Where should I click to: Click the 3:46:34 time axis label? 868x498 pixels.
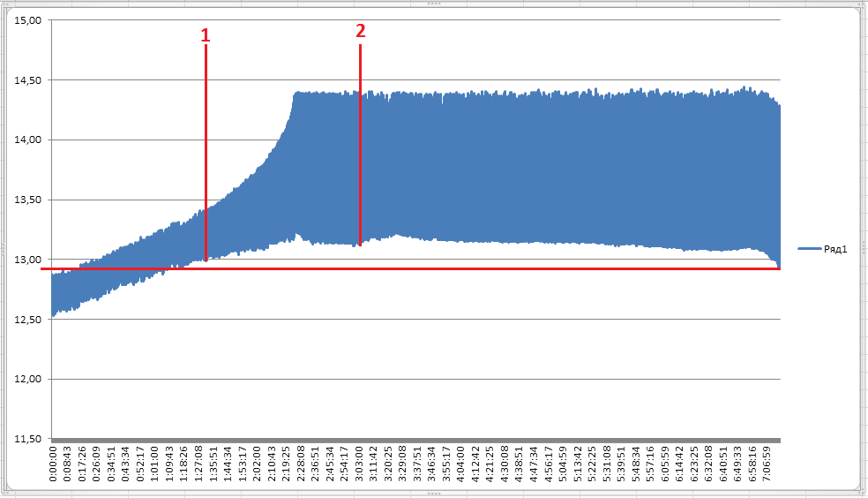[x=431, y=464]
